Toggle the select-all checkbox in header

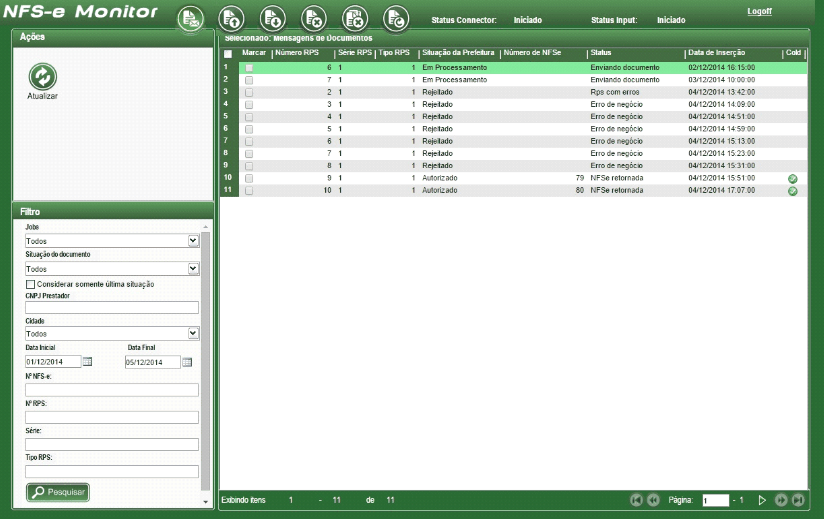point(228,54)
